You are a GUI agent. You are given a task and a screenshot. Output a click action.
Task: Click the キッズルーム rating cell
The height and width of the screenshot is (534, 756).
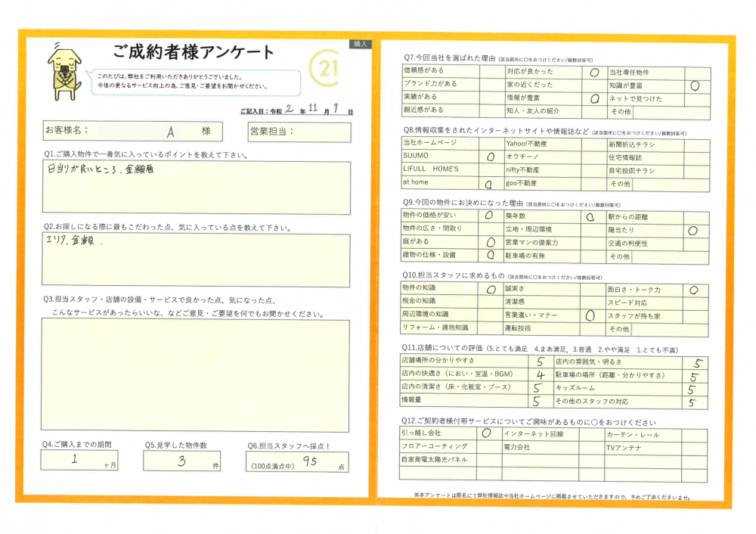pos(692,390)
